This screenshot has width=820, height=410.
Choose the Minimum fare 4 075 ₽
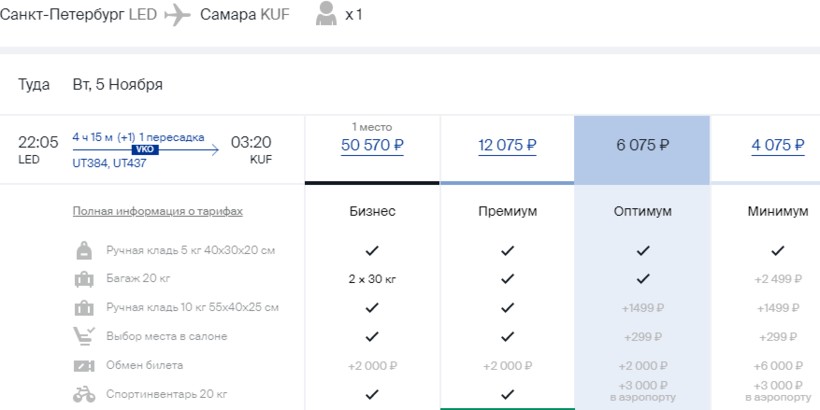[778, 145]
